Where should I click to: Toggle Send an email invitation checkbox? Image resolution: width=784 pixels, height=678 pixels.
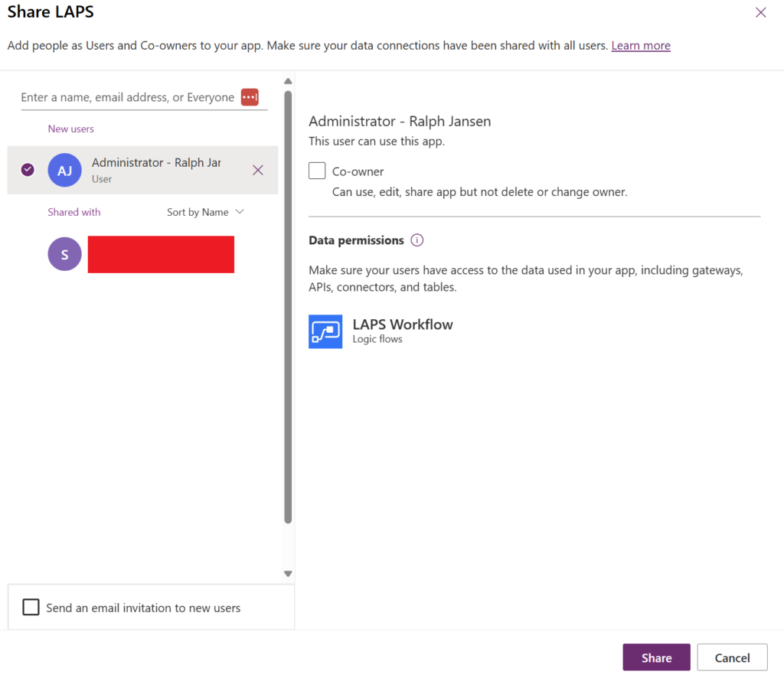pos(31,608)
